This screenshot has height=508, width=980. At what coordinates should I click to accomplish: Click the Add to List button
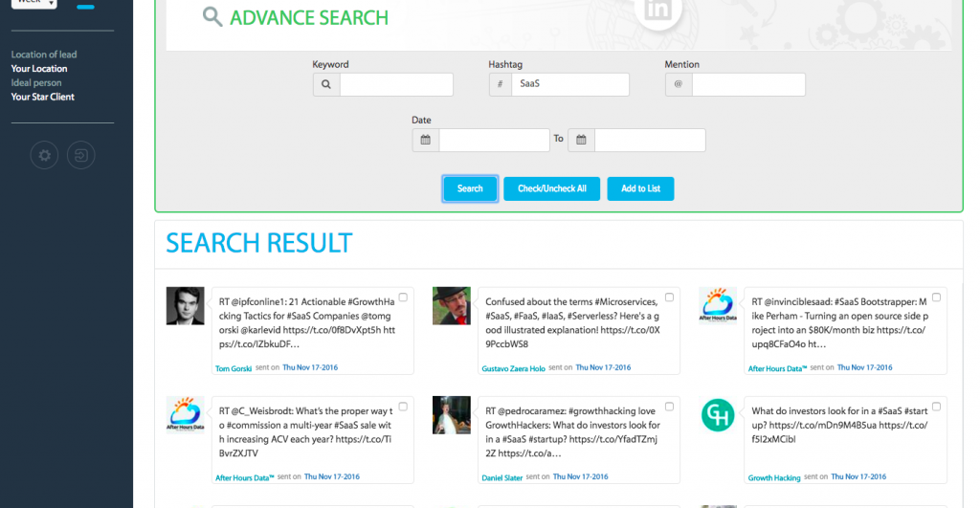pyautogui.click(x=640, y=188)
